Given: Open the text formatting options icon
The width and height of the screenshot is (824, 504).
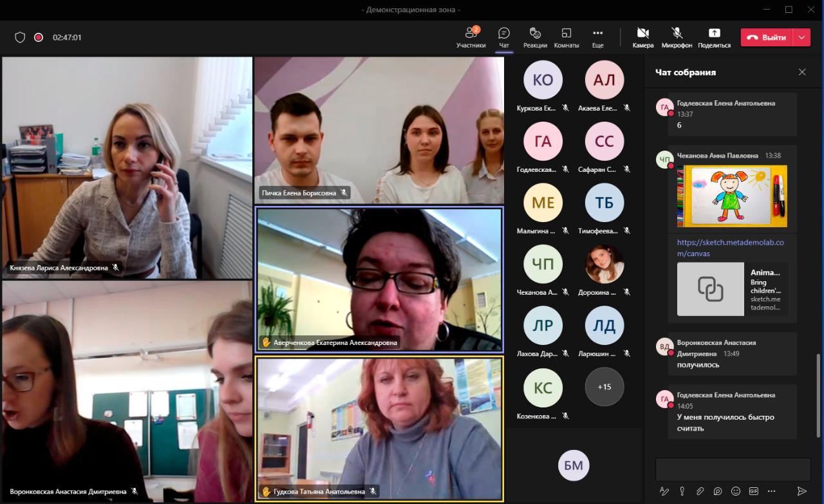Looking at the screenshot, I should click(x=664, y=491).
